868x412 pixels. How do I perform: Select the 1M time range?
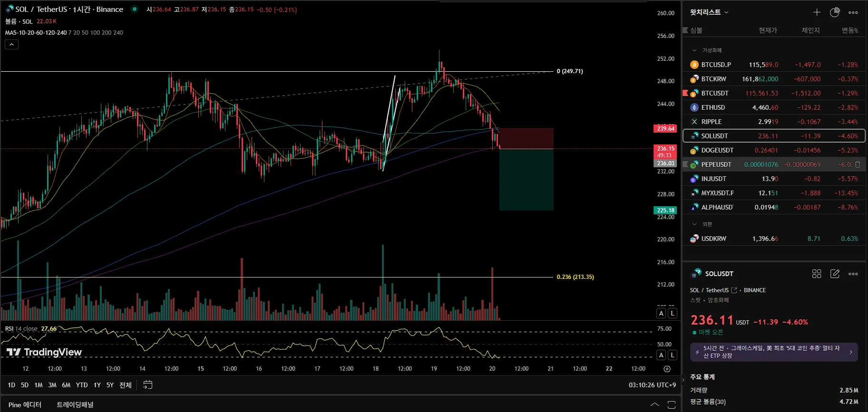[39, 385]
